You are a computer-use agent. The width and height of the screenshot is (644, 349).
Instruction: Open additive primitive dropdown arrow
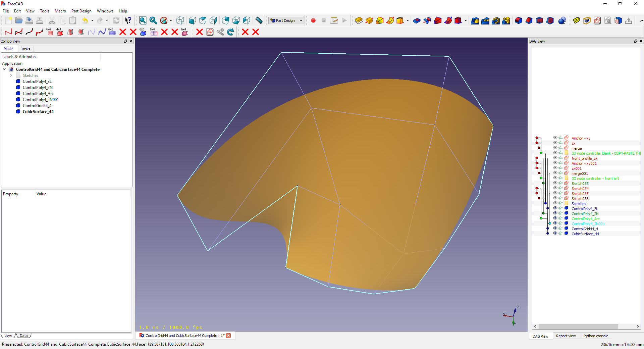pyautogui.click(x=408, y=20)
